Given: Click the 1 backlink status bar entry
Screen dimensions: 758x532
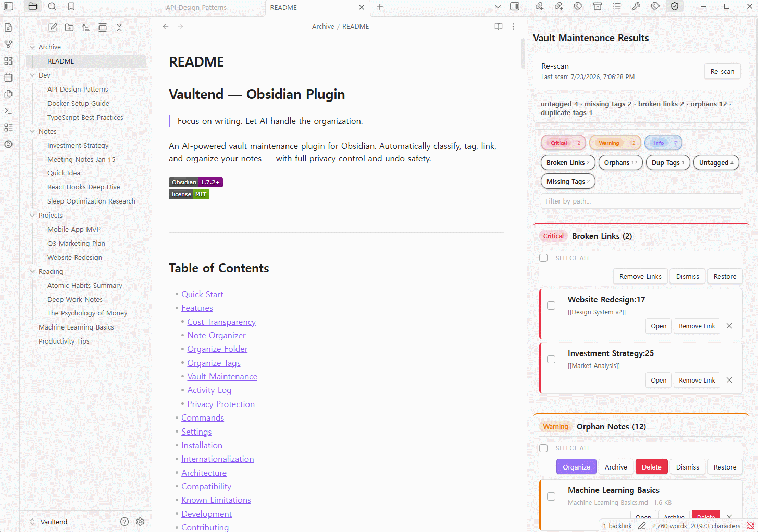Looking at the screenshot, I should coord(617,526).
